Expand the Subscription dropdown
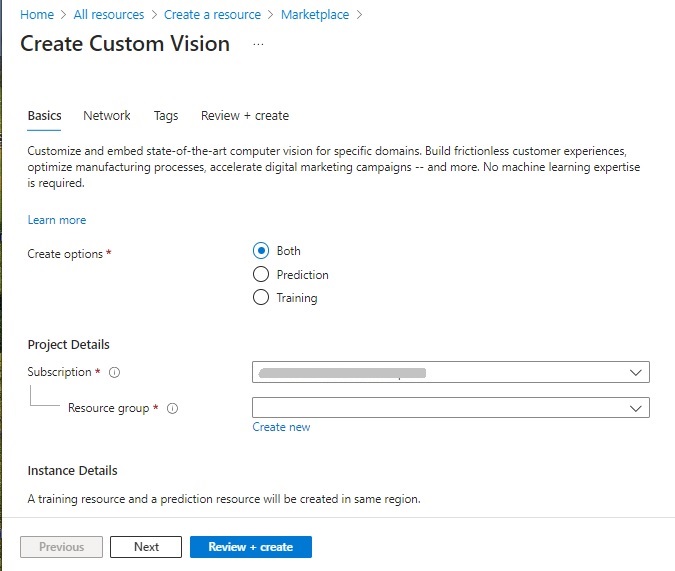Image resolution: width=675 pixels, height=571 pixels. pyautogui.click(x=450, y=373)
